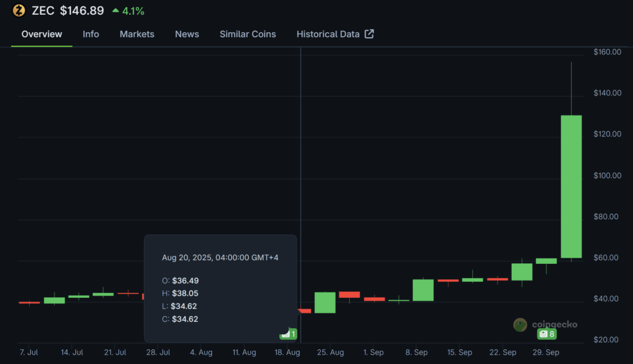Viewport: 633px width, 364px height.
Task: Click the Aug 20 OHLC tooltip box
Action: 220,288
